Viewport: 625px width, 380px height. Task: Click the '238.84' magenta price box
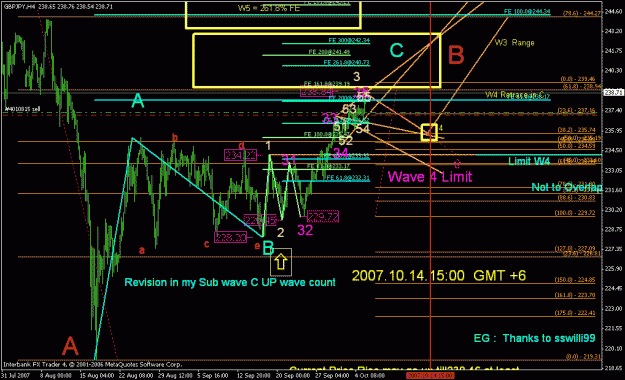click(x=316, y=92)
